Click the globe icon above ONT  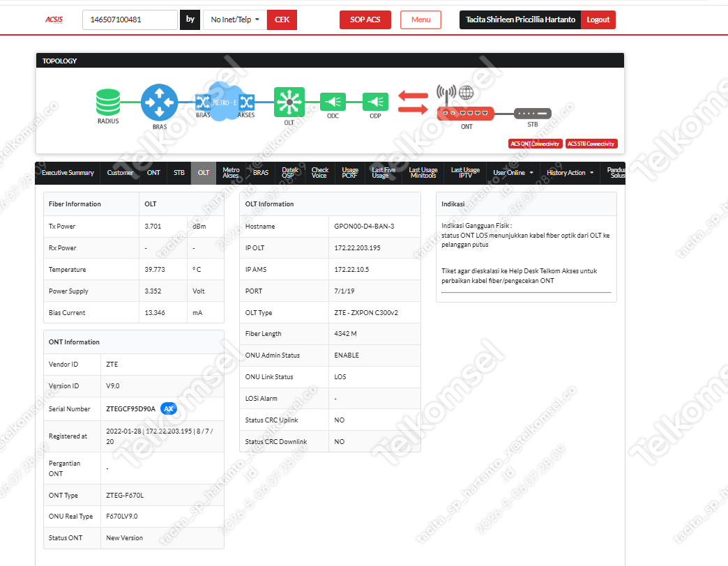tap(466, 93)
